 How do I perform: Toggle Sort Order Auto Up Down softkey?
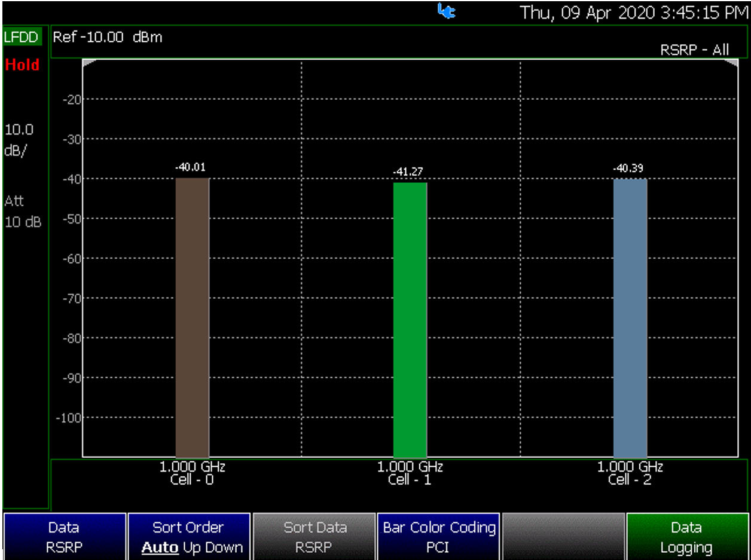click(188, 537)
